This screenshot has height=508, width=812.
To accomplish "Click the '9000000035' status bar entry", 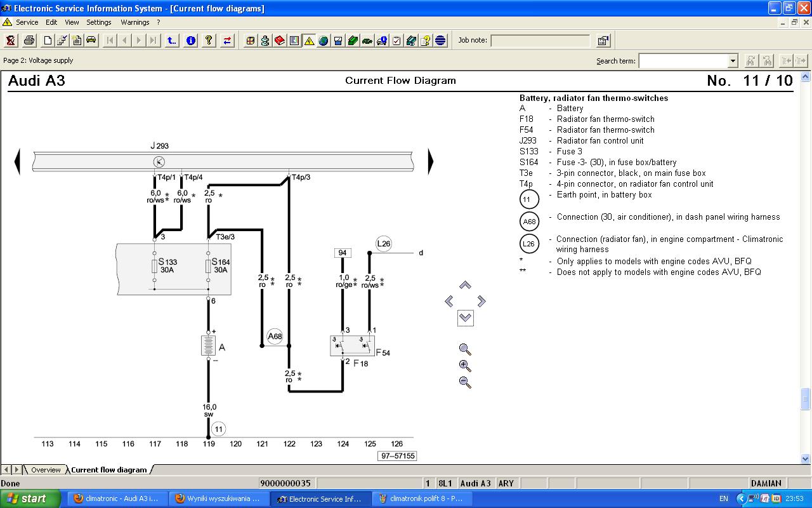I will (x=286, y=483).
